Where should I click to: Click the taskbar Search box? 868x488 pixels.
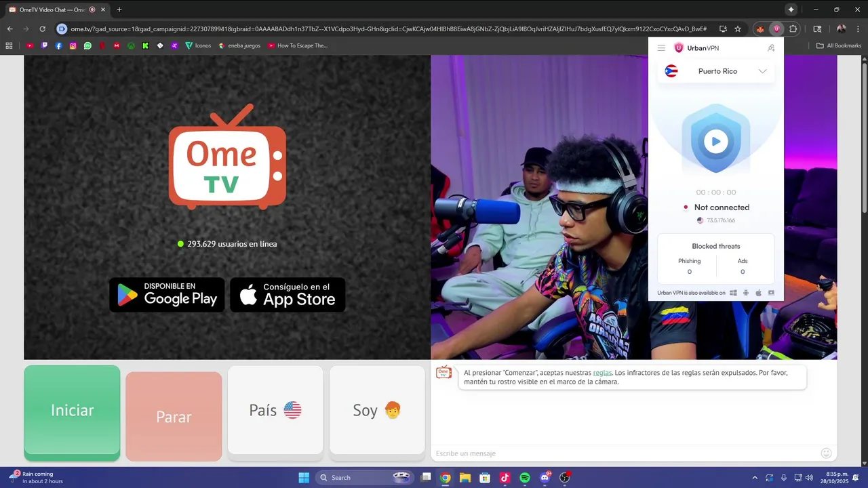[x=364, y=477]
